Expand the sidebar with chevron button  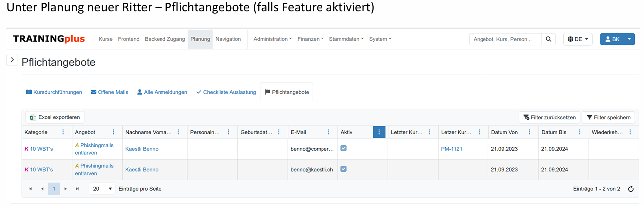pos(12,59)
